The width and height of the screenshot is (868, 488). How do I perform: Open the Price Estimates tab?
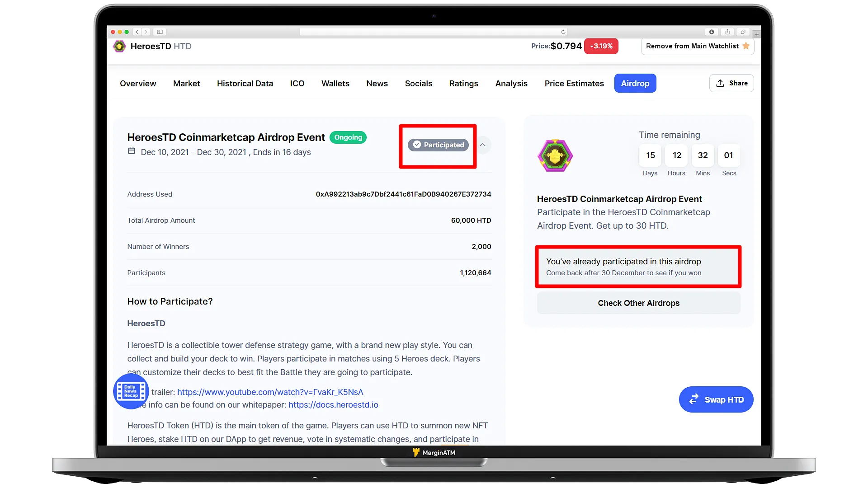pyautogui.click(x=574, y=84)
